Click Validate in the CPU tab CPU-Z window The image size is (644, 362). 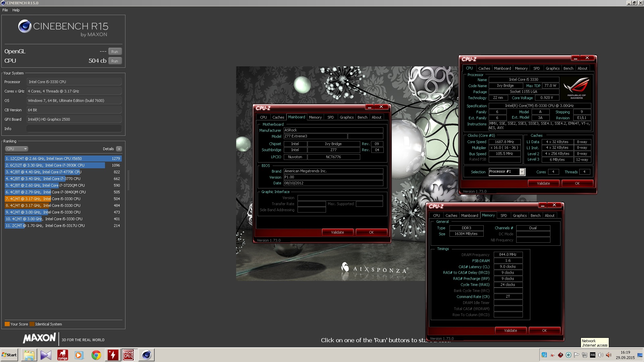tap(543, 183)
